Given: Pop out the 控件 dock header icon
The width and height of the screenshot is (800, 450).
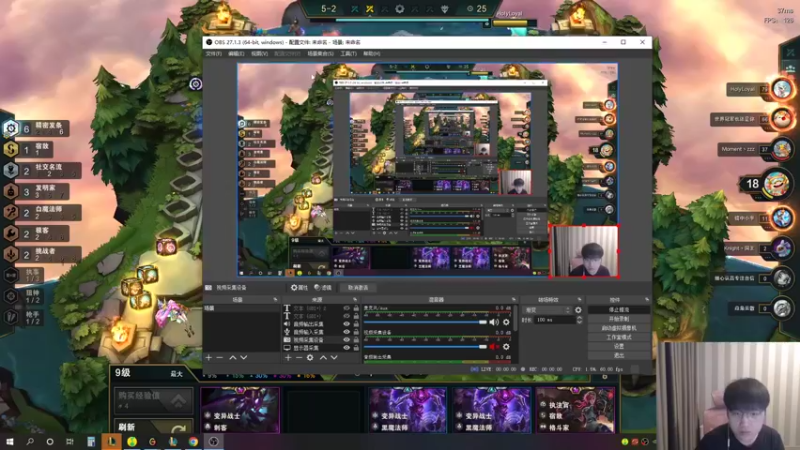Looking at the screenshot, I should [x=647, y=299].
